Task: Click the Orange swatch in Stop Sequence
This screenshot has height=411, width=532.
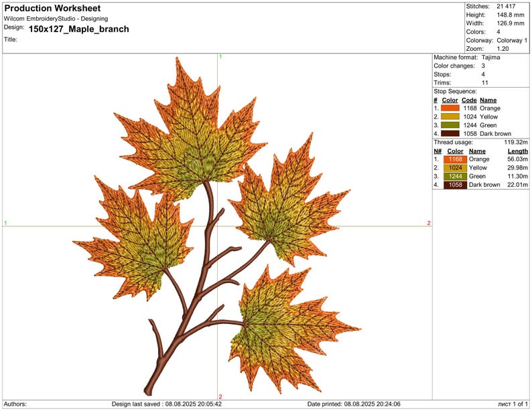Action: [x=450, y=108]
